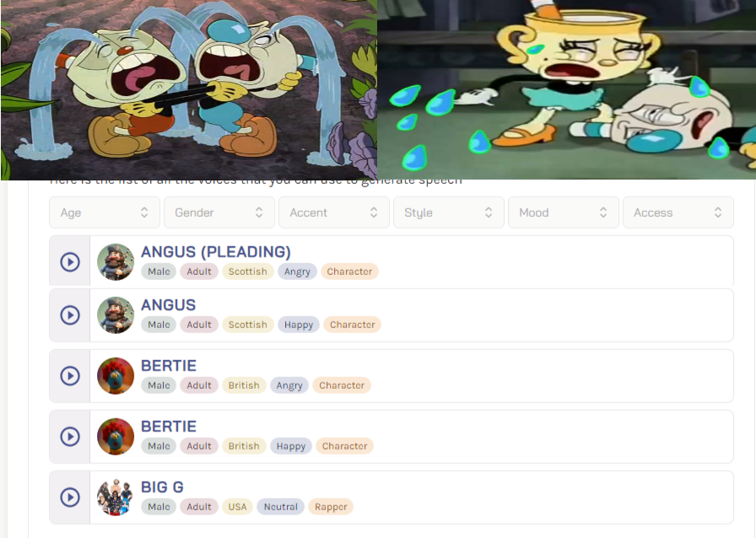This screenshot has width=756, height=538.
Task: Play the Big G voice sample
Action: pos(70,497)
